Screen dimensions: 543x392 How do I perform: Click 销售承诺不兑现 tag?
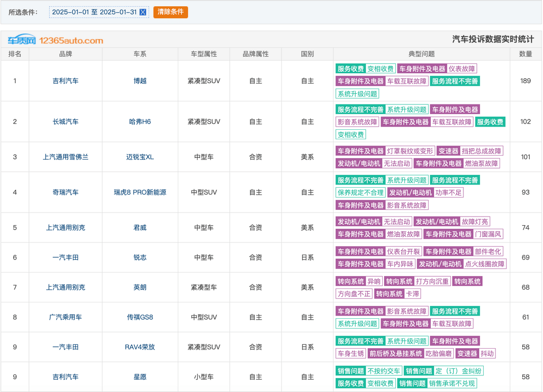click(452, 383)
